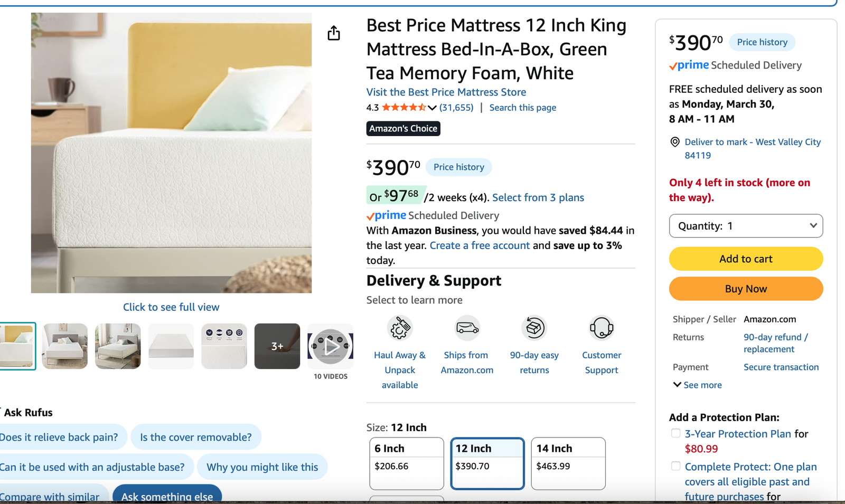Viewport: 845px width, 504px height.
Task: Click Compare with similar option
Action: pos(50,497)
